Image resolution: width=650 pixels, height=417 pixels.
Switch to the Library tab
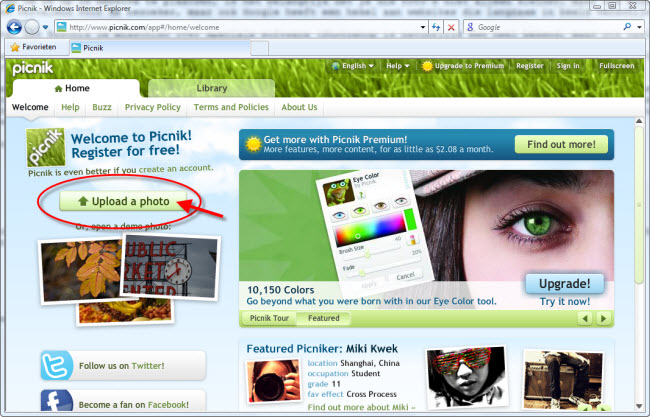point(211,88)
